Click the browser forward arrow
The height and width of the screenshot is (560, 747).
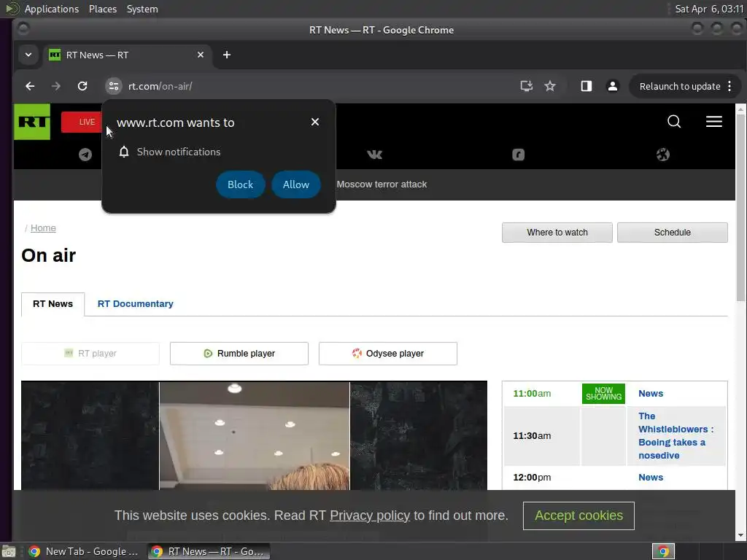point(55,86)
